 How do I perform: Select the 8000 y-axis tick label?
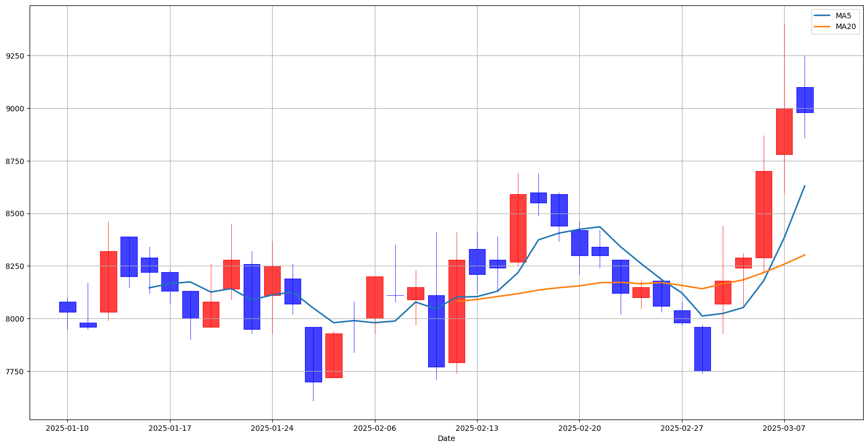point(15,319)
